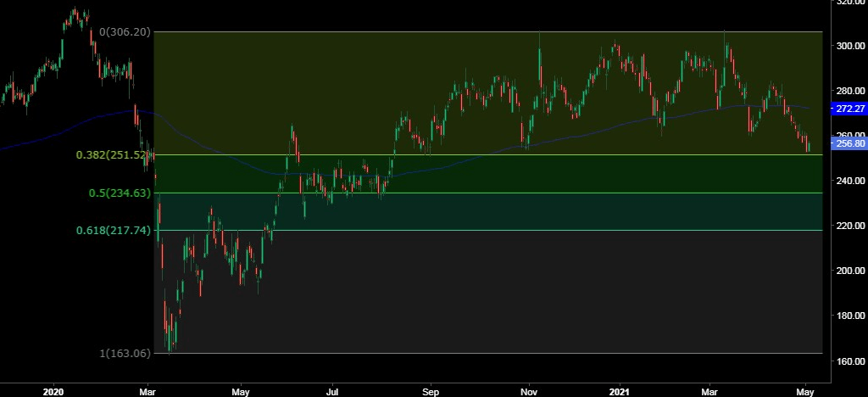
Task: Click the 280.00 price axis label
Action: [851, 90]
